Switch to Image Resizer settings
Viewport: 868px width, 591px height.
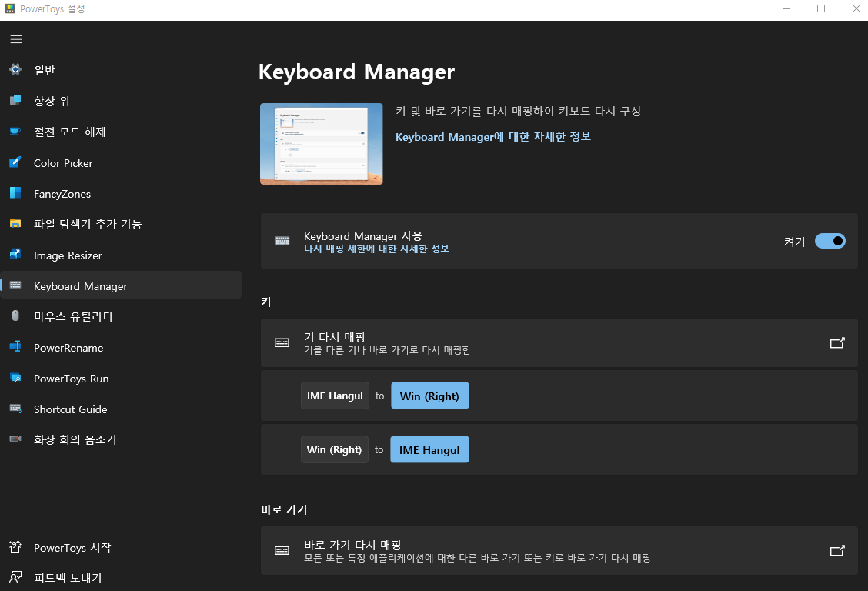tap(121, 255)
